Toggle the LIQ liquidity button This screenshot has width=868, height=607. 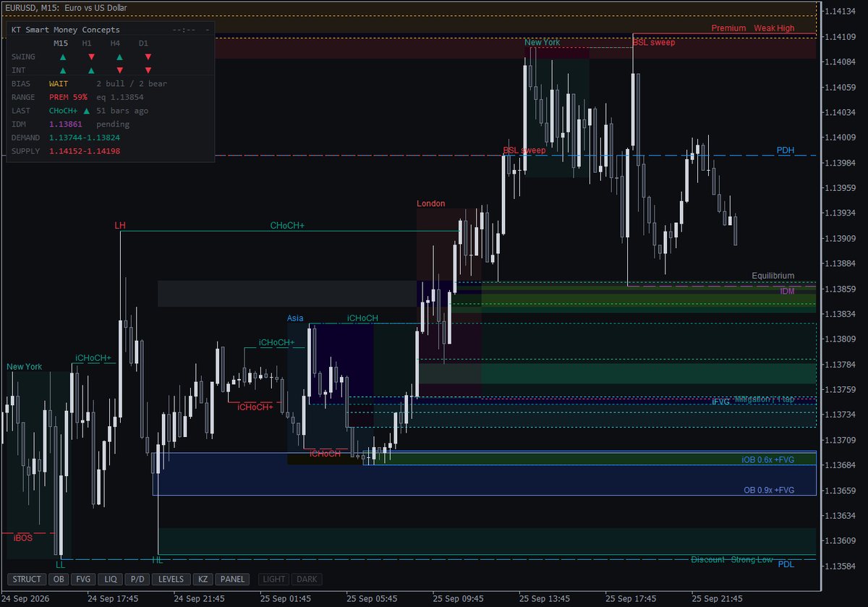[x=111, y=580]
